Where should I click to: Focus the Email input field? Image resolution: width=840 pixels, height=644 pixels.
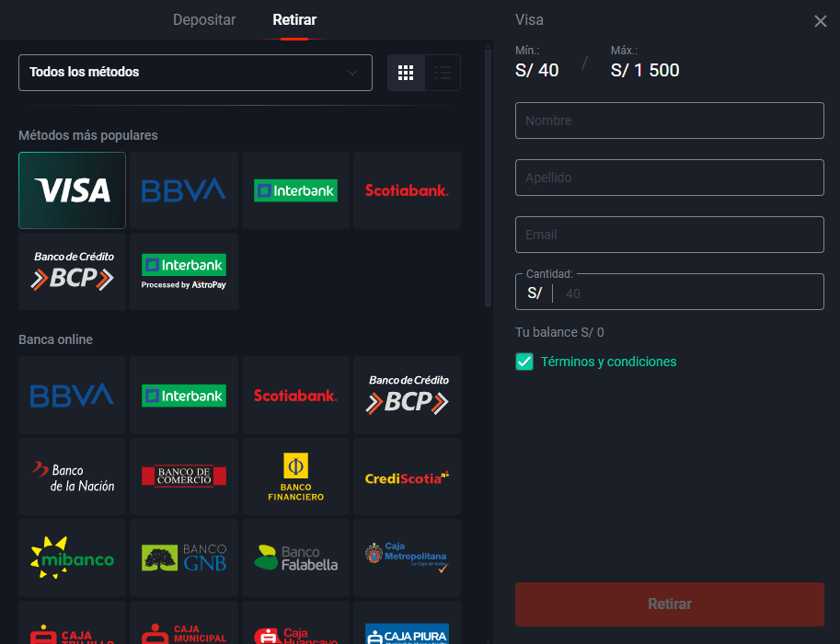click(669, 235)
